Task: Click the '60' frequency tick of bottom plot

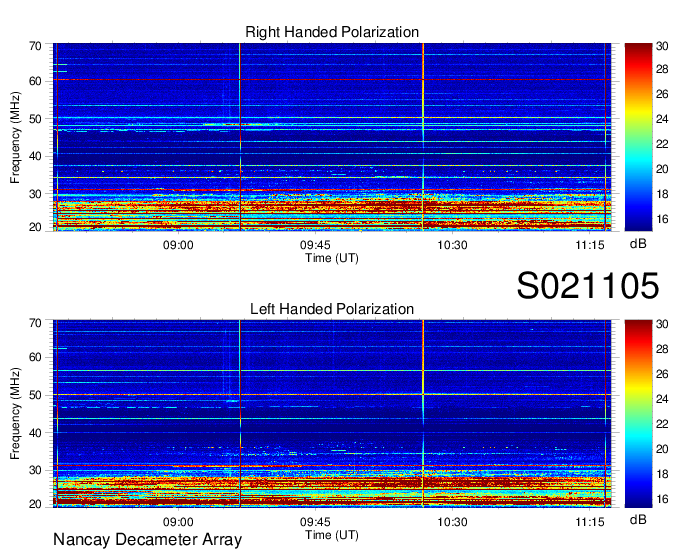Action: [36, 358]
